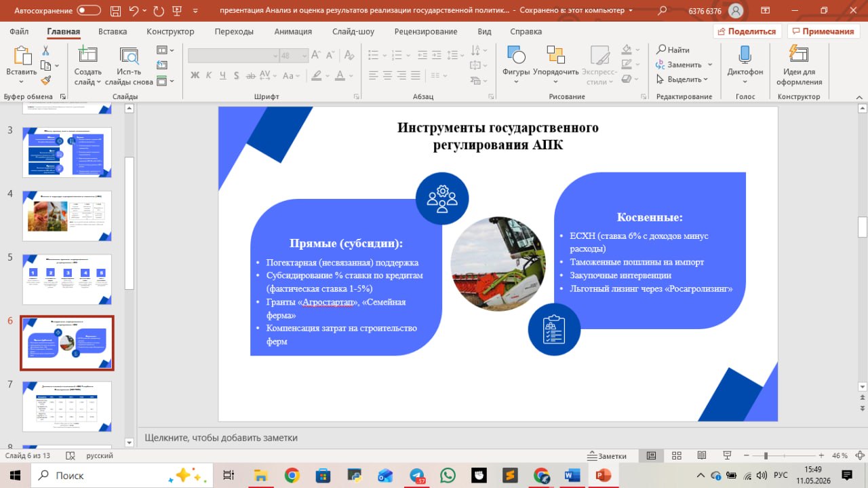
Task: Click the Redo arrow icon
Action: point(159,11)
